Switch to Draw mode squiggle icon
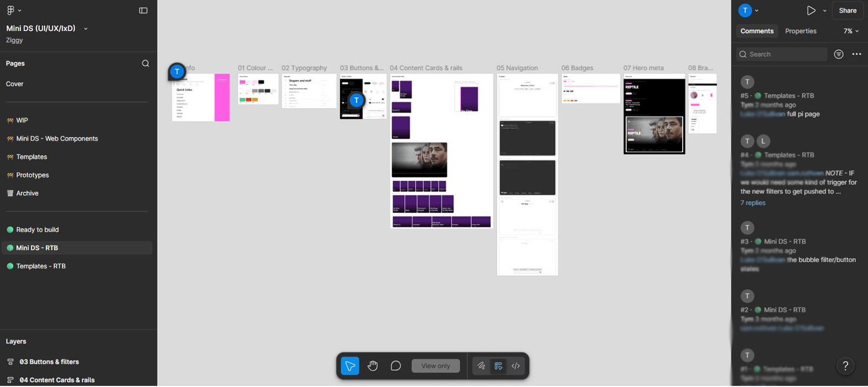 481,366
